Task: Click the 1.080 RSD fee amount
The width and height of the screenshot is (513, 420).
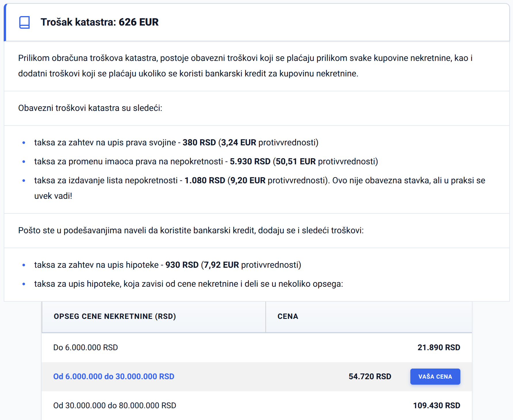Action: [205, 180]
